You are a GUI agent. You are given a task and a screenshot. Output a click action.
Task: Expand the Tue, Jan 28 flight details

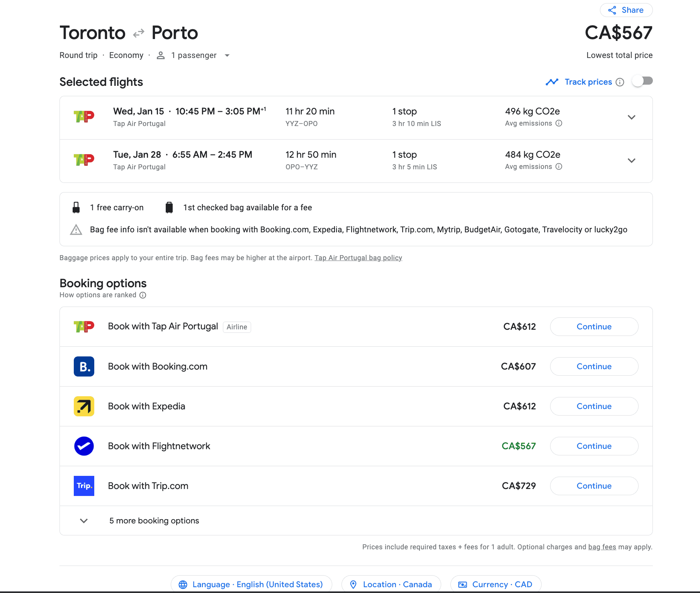(x=632, y=161)
